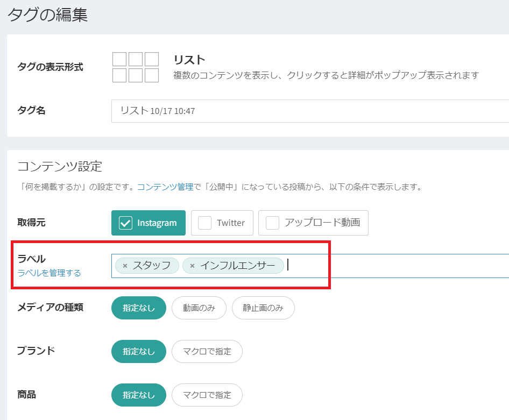This screenshot has height=420, width=509.
Task: Click the インフルエンサー label chip text
Action: pyautogui.click(x=238, y=266)
